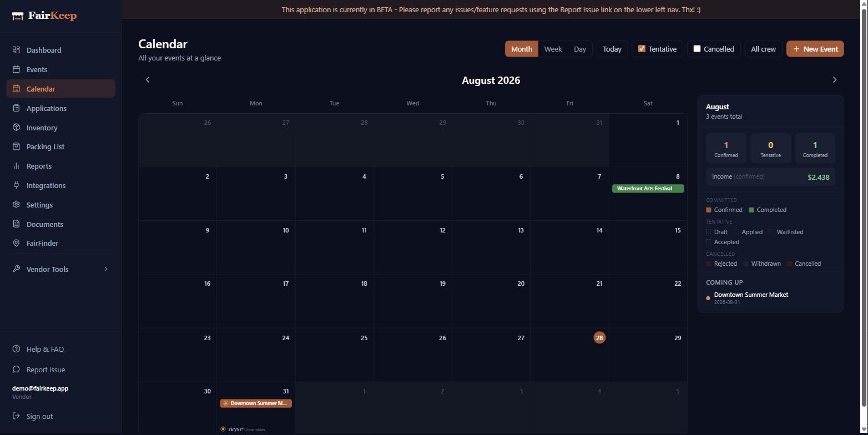Click the "76°/57°" temperature text
The image size is (868, 435).
point(235,429)
